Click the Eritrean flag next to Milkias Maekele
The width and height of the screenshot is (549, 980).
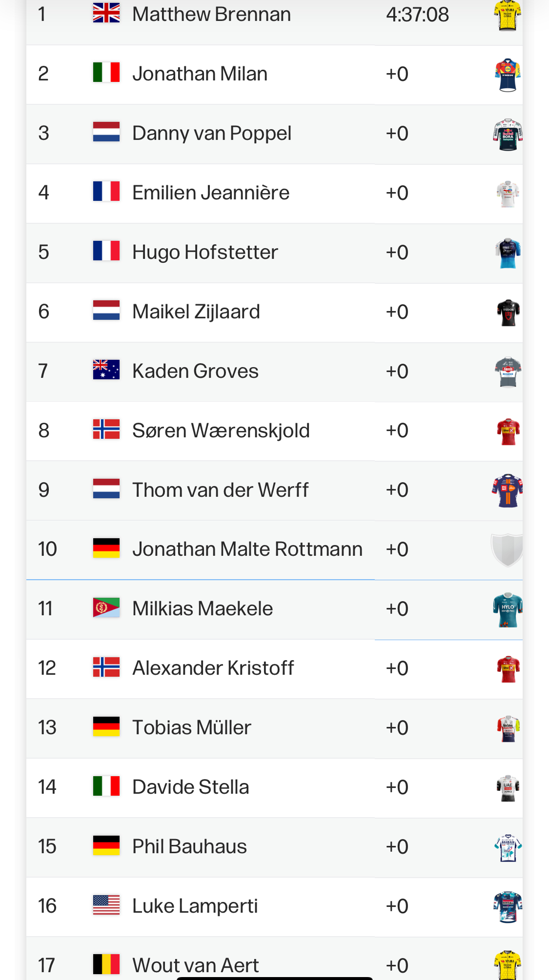click(106, 608)
